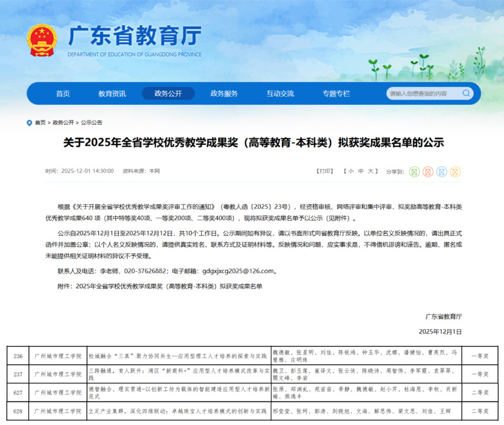Go to 互动交流 section
Screen dimensions: 504x425
click(x=280, y=93)
